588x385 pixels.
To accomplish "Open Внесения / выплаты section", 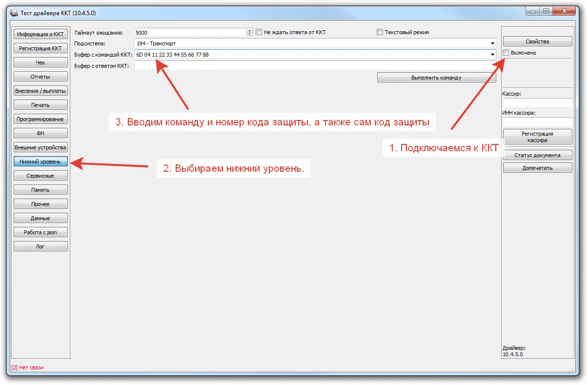I will [x=41, y=91].
